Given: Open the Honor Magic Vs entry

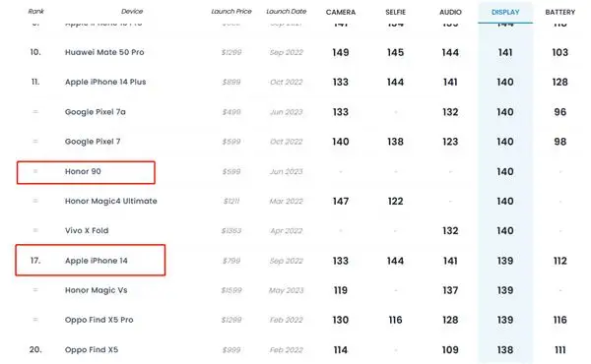Looking at the screenshot, I should coord(96,290).
